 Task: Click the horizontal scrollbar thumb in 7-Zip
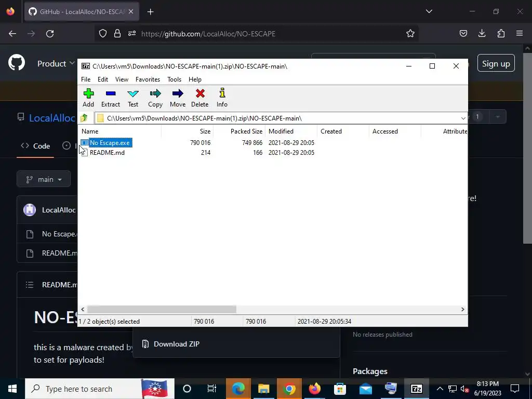click(162, 309)
